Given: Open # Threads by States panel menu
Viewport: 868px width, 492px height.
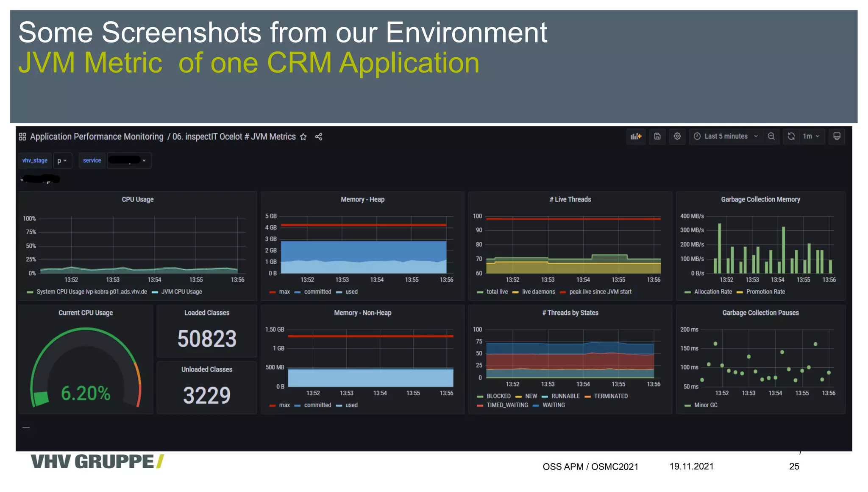Looking at the screenshot, I should coord(570,313).
